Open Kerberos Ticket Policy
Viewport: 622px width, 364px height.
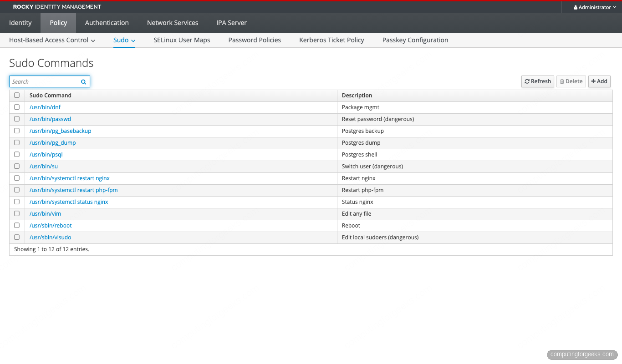(x=331, y=40)
